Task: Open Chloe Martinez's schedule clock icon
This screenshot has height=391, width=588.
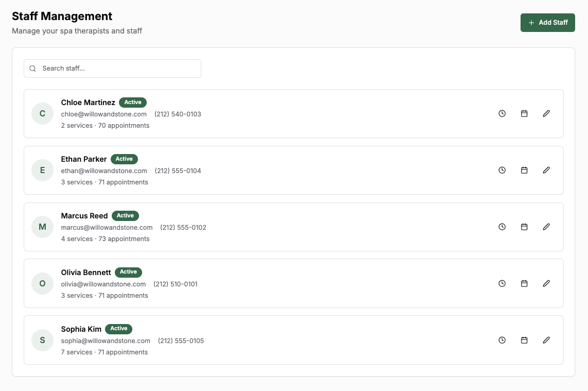Action: point(502,113)
